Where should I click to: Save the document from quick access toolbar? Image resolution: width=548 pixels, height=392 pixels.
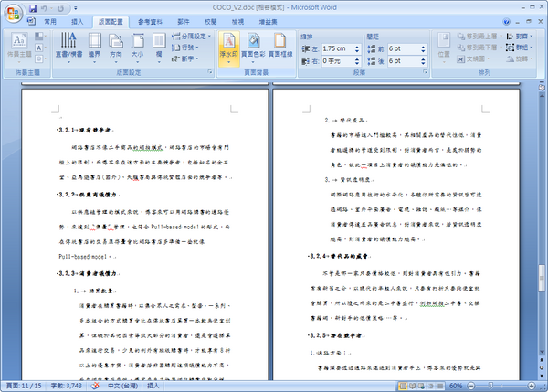click(x=33, y=8)
